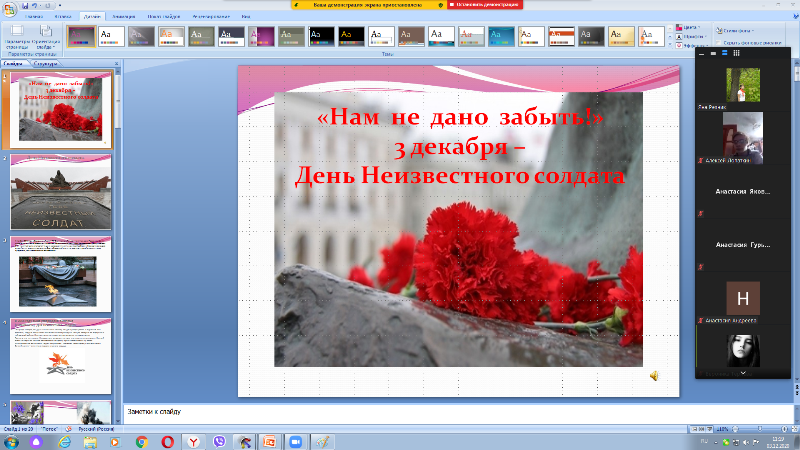Viewport: 800px width, 450px height.
Task: Select slide 2 thumbnail with monument
Action: [x=61, y=192]
